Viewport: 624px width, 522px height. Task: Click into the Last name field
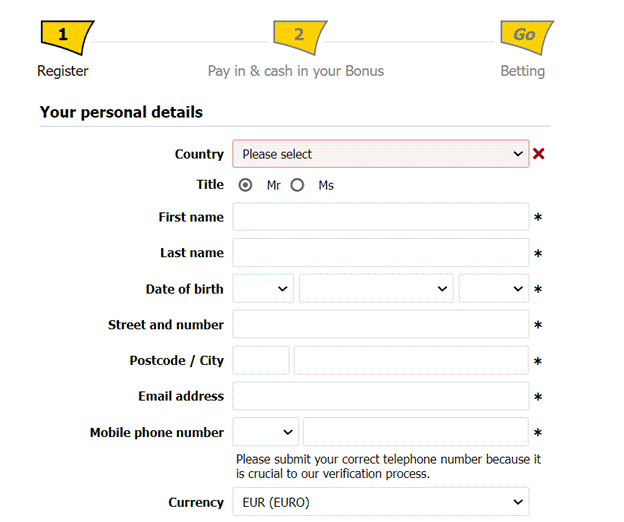[381, 253]
